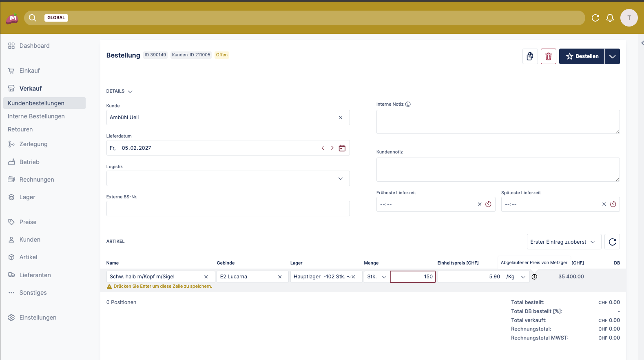This screenshot has height=360, width=644.
Task: Click the trash delete order icon
Action: [548, 56]
